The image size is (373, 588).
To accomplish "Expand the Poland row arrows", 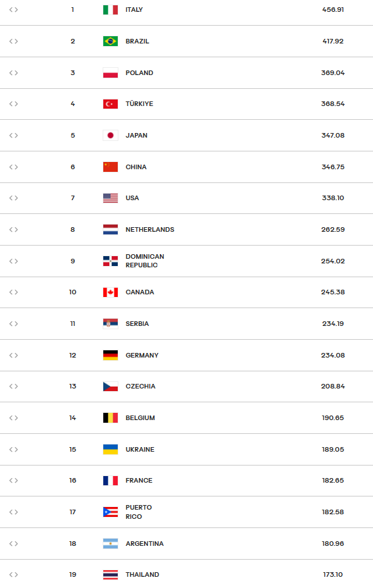I will click(13, 72).
